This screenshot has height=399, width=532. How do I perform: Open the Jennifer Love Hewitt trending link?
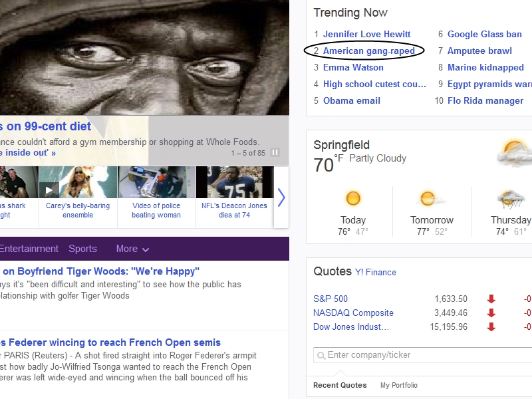click(366, 34)
